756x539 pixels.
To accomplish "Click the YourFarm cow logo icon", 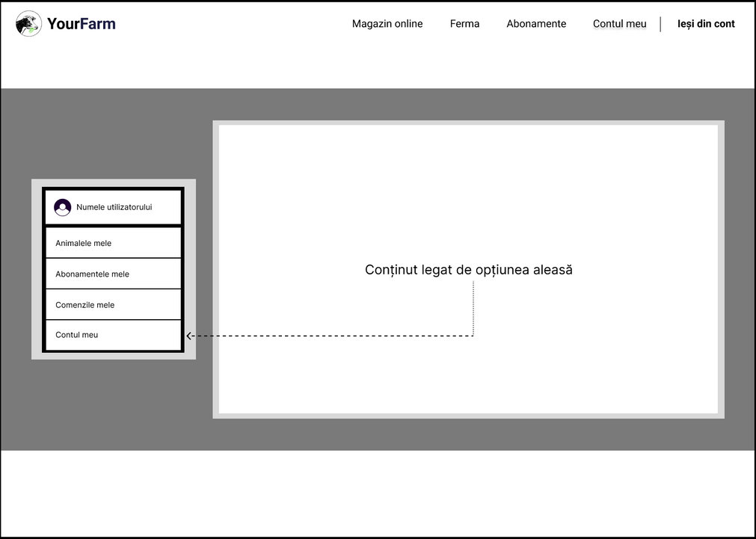I will point(28,24).
